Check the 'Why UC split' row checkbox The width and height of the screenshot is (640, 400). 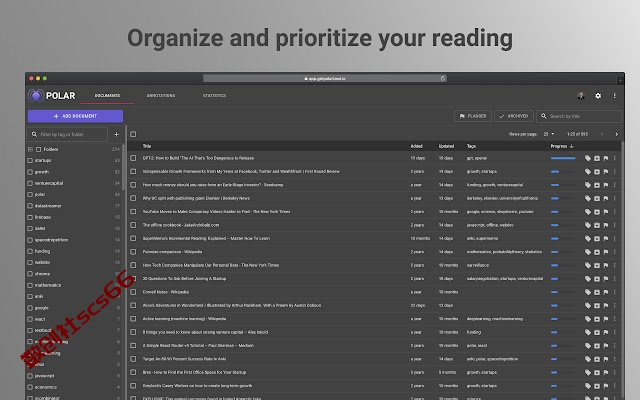pos(133,198)
